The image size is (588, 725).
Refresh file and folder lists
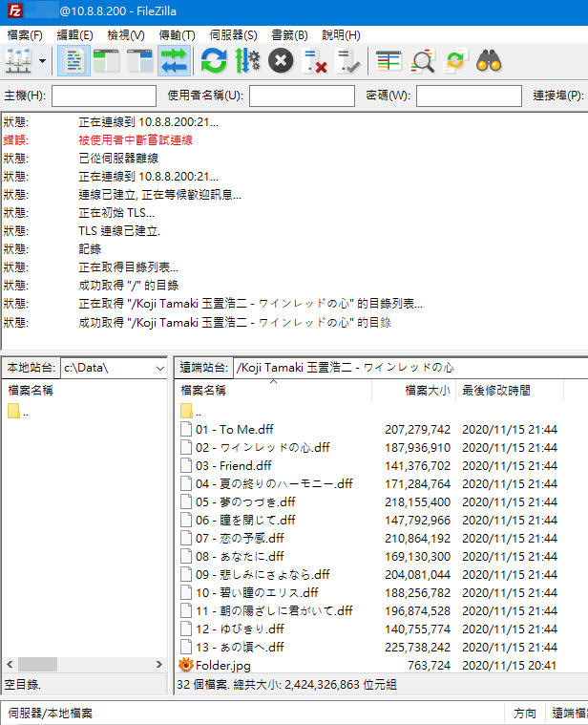point(214,61)
